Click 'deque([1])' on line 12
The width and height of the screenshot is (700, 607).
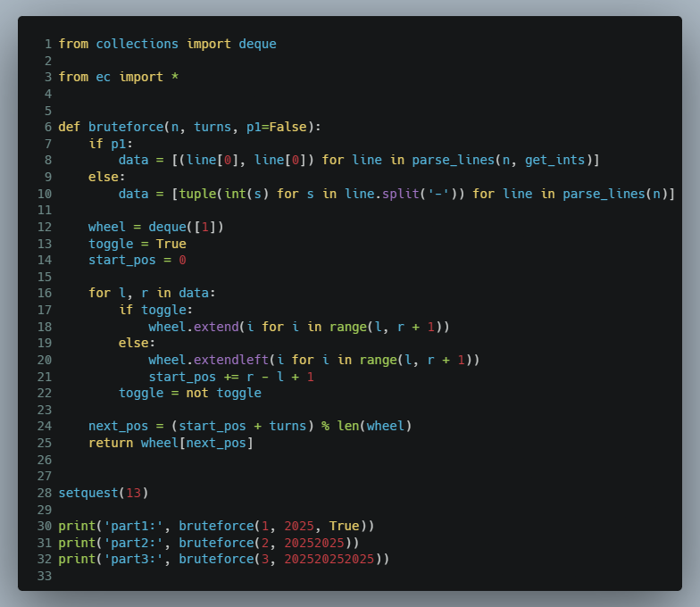[x=186, y=227]
